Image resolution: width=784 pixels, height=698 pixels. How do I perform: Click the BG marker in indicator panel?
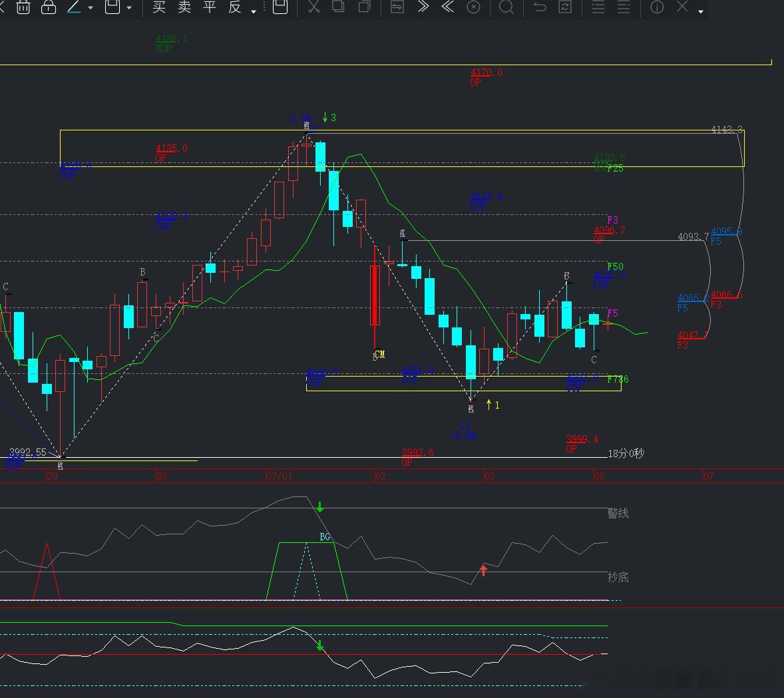click(x=325, y=537)
